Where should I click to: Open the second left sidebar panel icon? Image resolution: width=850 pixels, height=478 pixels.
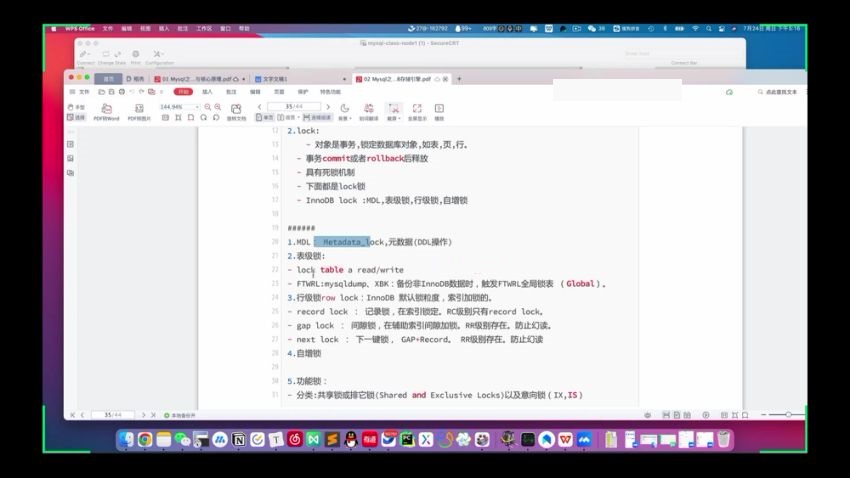70,158
